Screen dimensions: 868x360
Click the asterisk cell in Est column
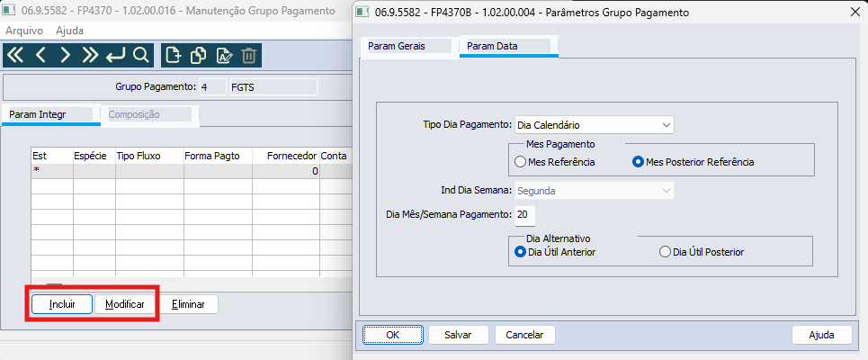pyautogui.click(x=52, y=171)
